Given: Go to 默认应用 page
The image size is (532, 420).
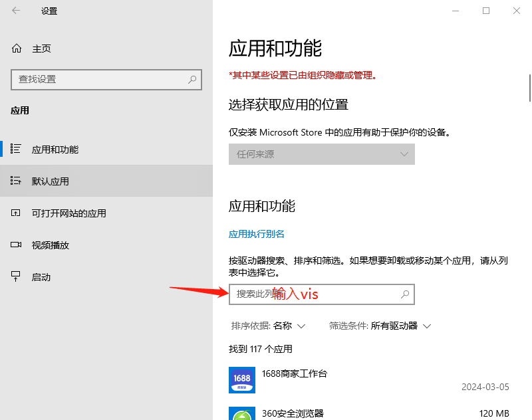Looking at the screenshot, I should pos(106,181).
